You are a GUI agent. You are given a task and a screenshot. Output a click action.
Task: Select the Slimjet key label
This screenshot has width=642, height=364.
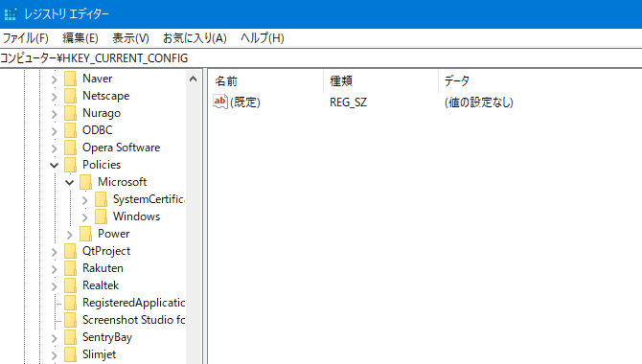99,354
